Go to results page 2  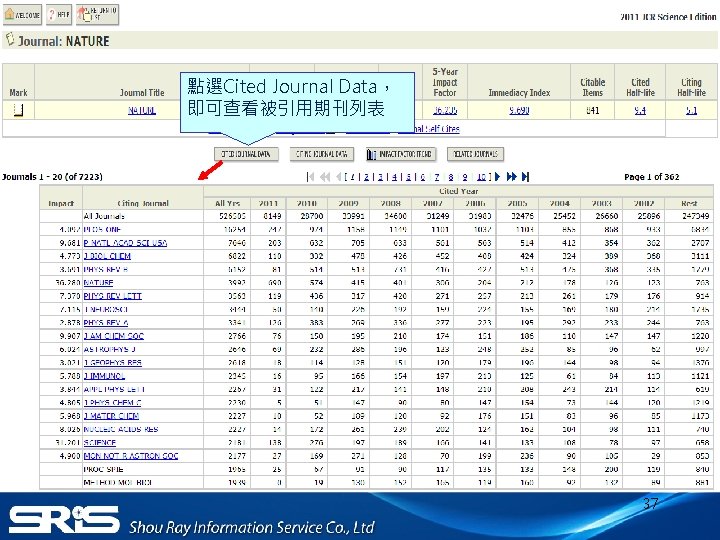point(366,177)
